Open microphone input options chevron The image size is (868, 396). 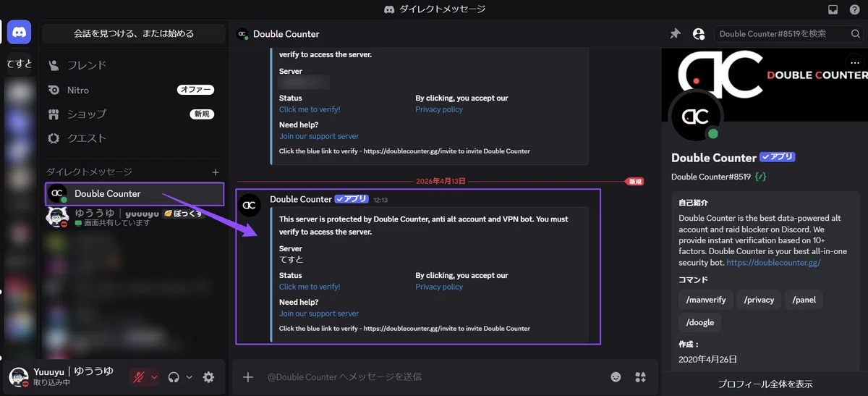[x=153, y=376]
